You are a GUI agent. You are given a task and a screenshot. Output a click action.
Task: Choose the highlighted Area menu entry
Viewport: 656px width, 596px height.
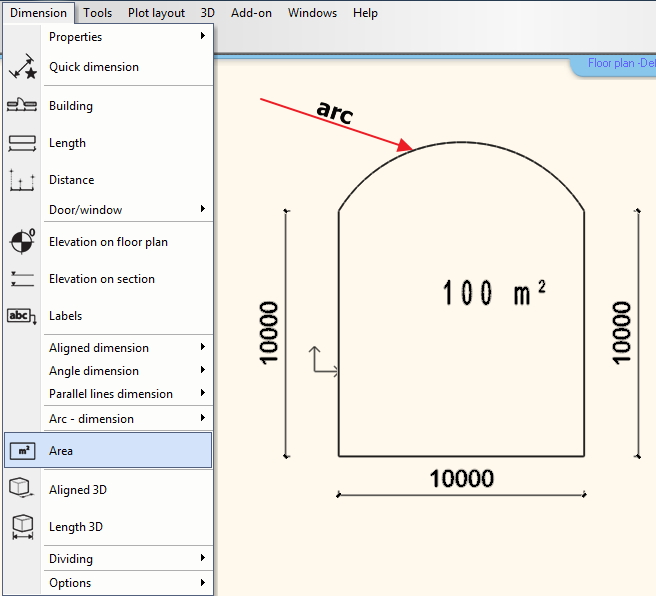(x=108, y=450)
